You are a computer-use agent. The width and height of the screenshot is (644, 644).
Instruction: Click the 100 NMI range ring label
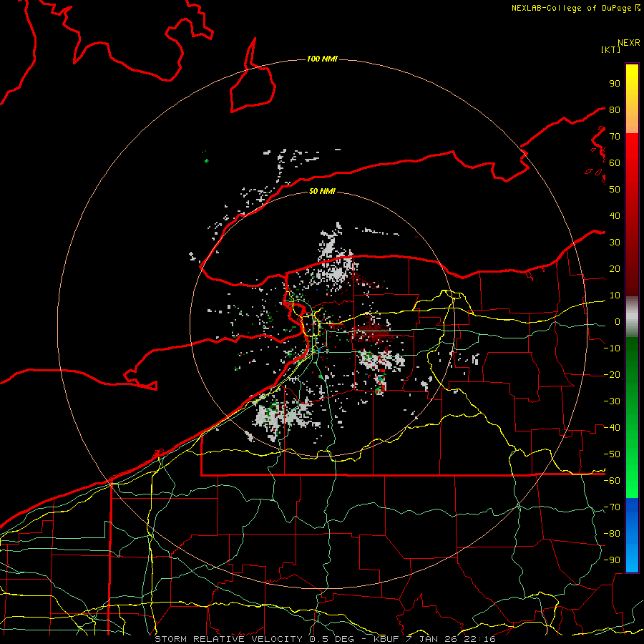(x=322, y=59)
